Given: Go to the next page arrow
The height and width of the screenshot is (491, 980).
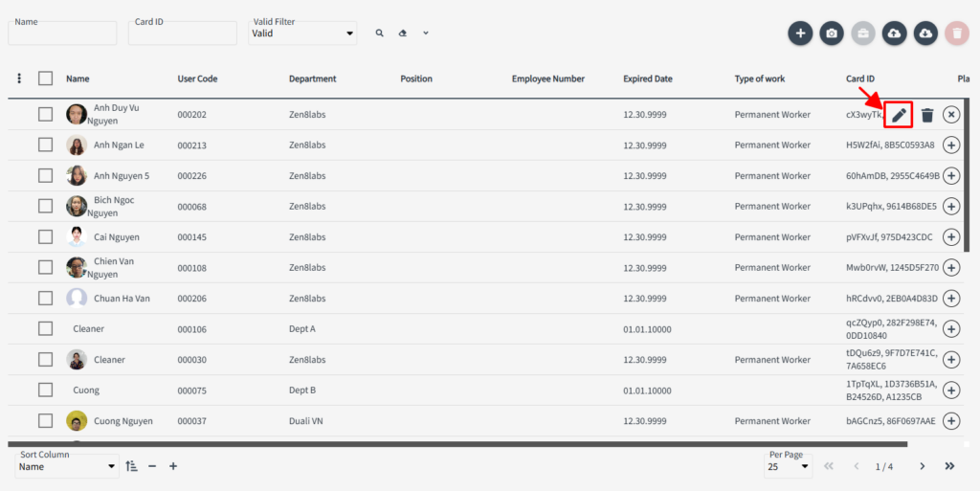Looking at the screenshot, I should pyautogui.click(x=923, y=466).
